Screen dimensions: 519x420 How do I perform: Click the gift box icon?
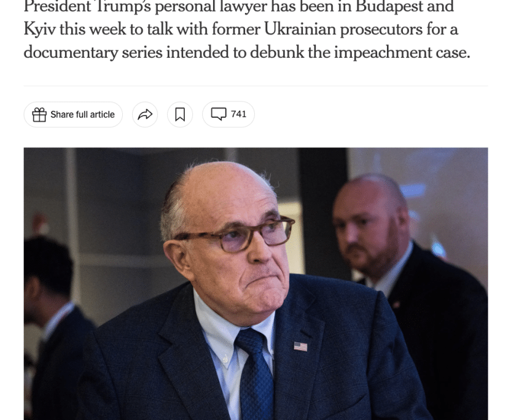(39, 115)
